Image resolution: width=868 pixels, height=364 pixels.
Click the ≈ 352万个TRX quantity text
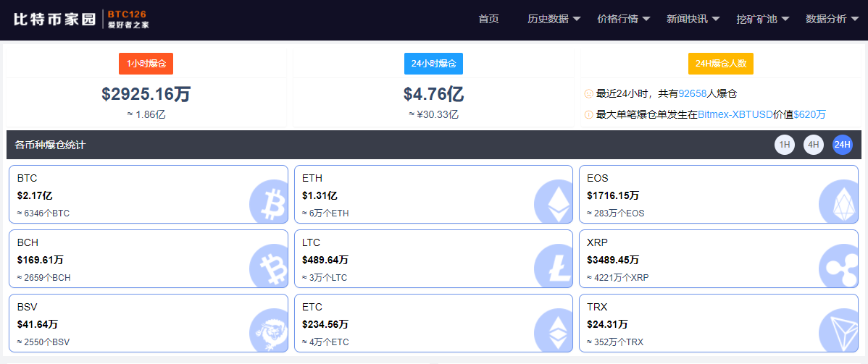click(x=615, y=342)
